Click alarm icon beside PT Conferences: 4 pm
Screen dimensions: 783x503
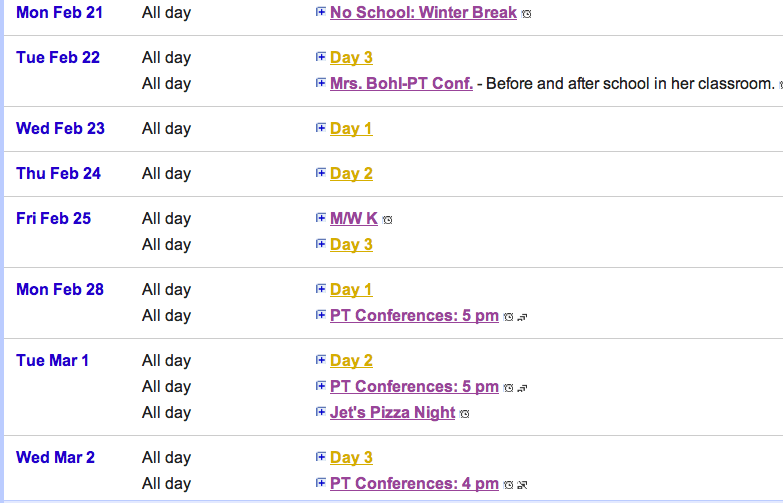[508, 485]
